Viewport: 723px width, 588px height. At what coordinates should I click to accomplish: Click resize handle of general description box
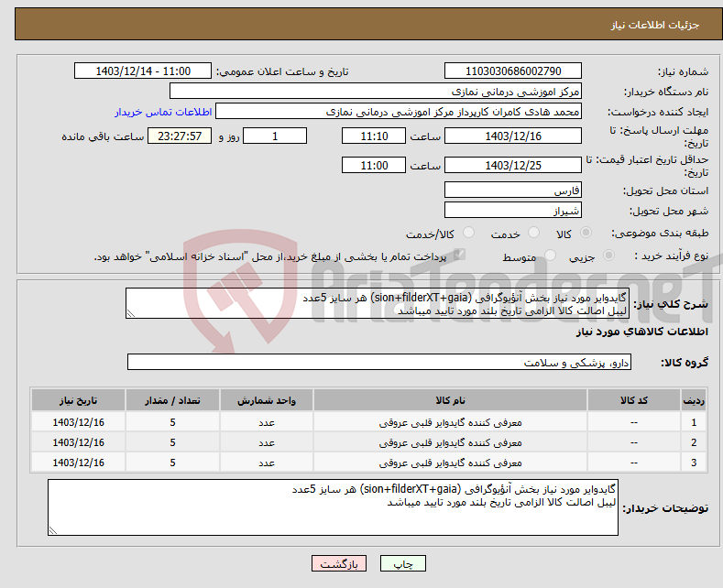click(x=131, y=313)
